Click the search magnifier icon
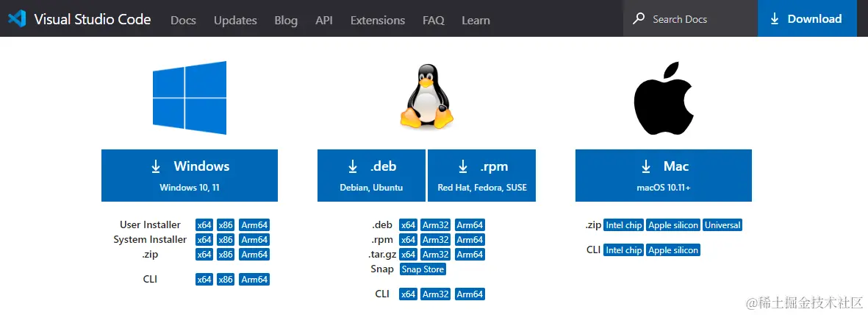 pos(639,19)
